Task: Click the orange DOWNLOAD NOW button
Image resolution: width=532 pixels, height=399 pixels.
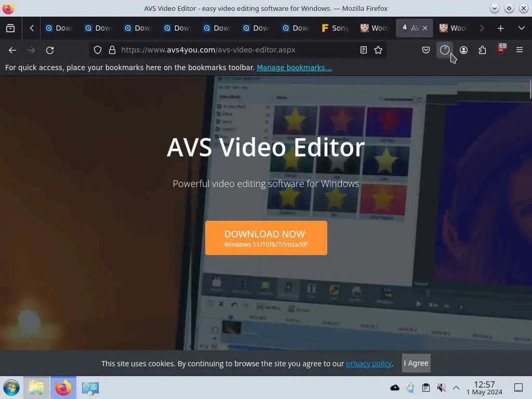Action: click(266, 238)
